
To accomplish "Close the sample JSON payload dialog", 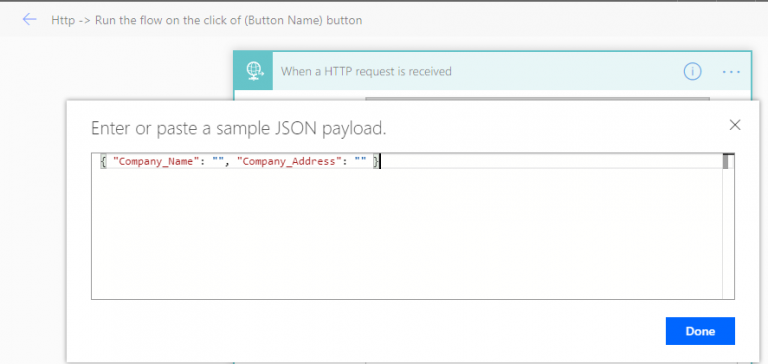I will click(734, 125).
